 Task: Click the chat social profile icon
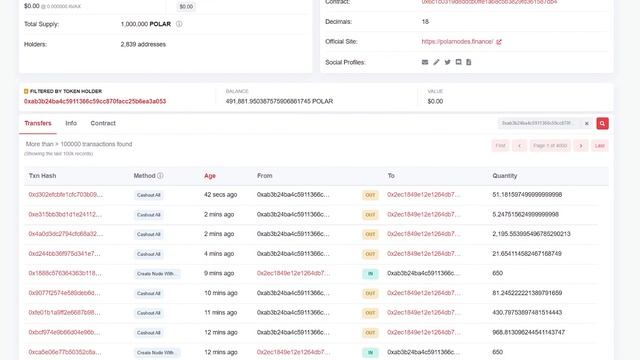458,62
